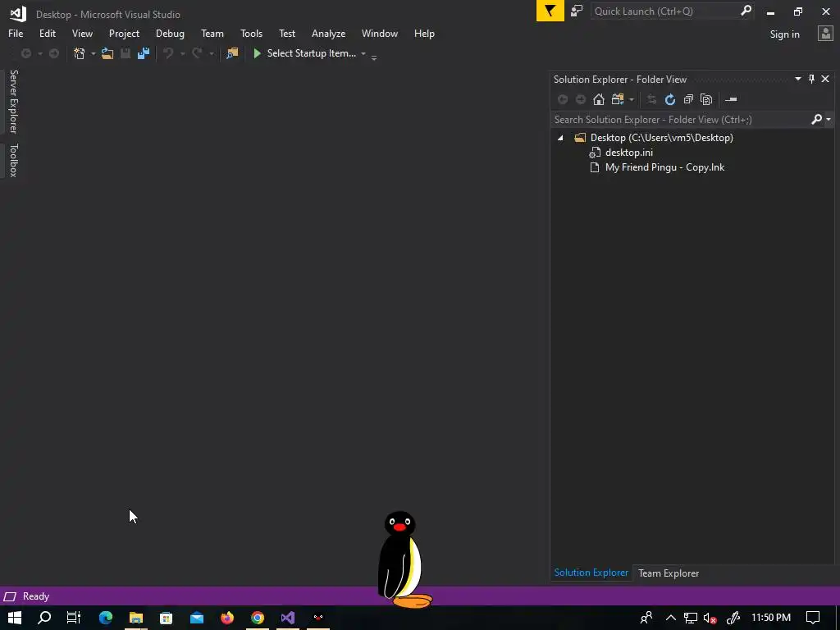Click the Solution Explorer Back arrow
This screenshot has width=840, height=630.
563,99
